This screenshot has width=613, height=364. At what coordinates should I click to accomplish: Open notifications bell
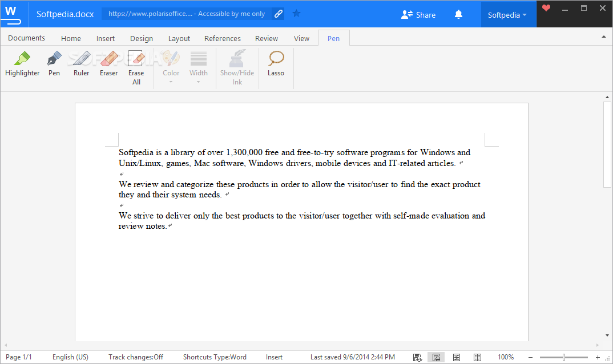458,14
